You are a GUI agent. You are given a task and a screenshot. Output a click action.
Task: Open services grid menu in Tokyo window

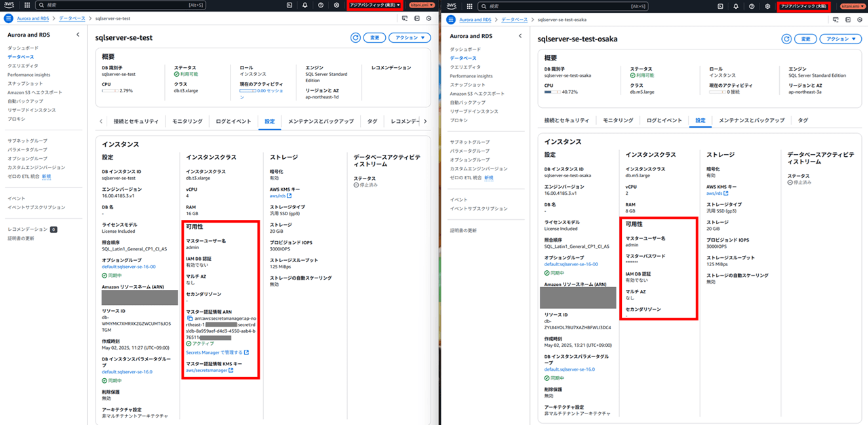[27, 5]
